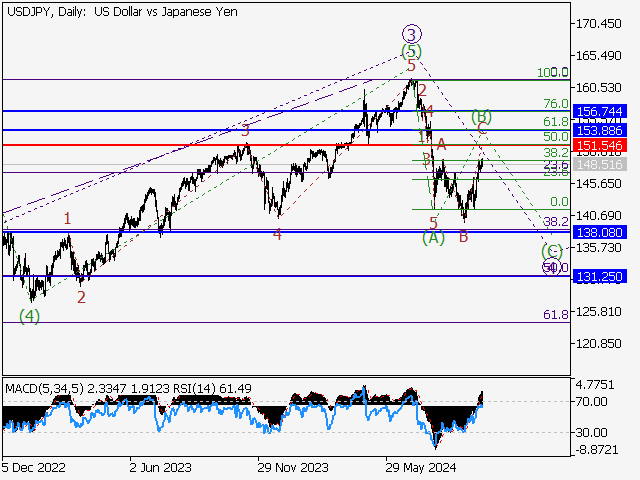Click the red B wave label
The height and width of the screenshot is (480, 640).
click(463, 236)
